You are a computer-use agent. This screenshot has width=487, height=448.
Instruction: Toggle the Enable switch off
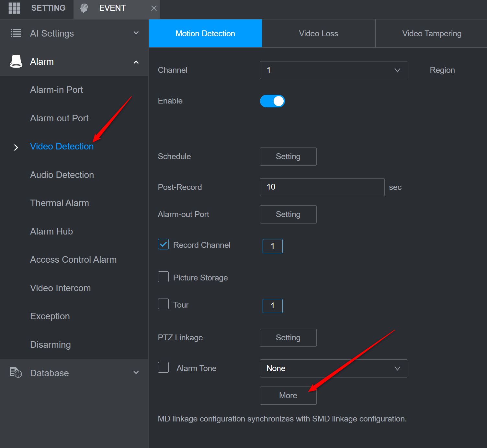pos(272,101)
